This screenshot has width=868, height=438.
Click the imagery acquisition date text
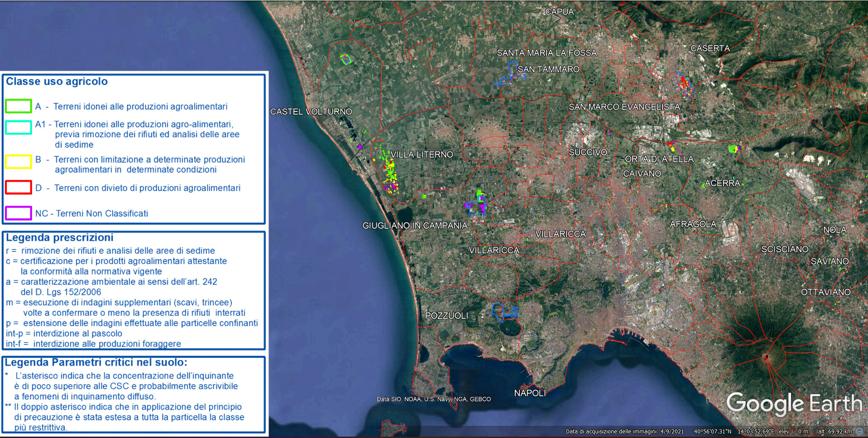tap(624, 432)
